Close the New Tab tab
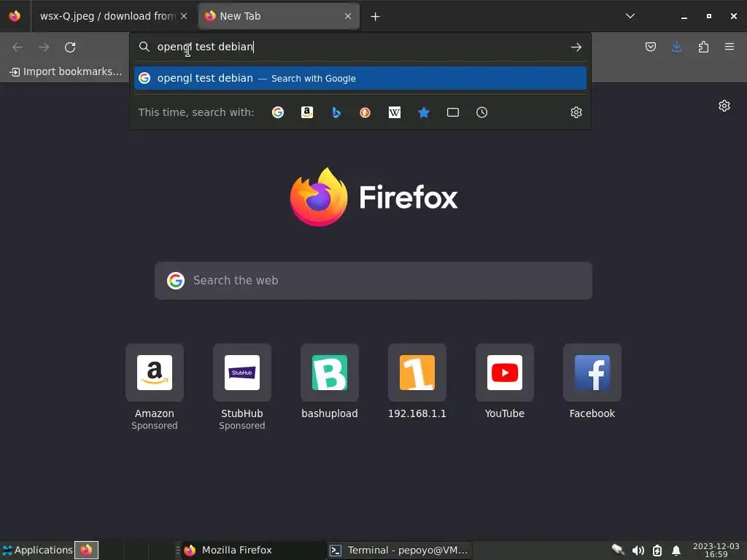This screenshot has width=747, height=560. point(348,16)
